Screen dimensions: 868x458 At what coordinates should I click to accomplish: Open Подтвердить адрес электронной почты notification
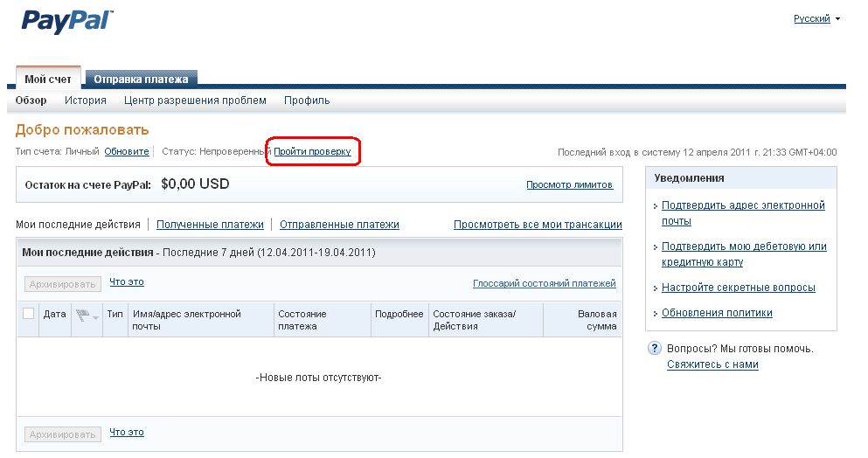click(x=743, y=213)
